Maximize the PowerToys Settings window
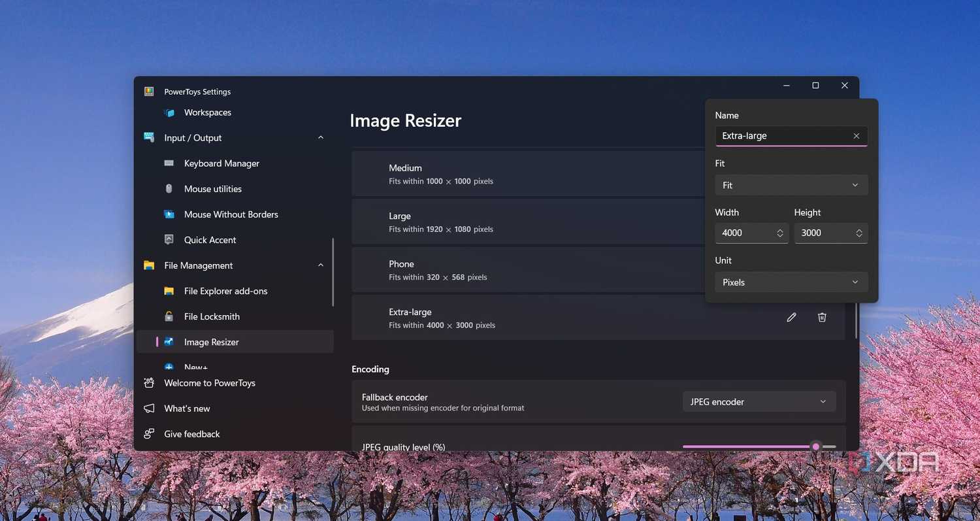980x521 pixels. point(815,86)
